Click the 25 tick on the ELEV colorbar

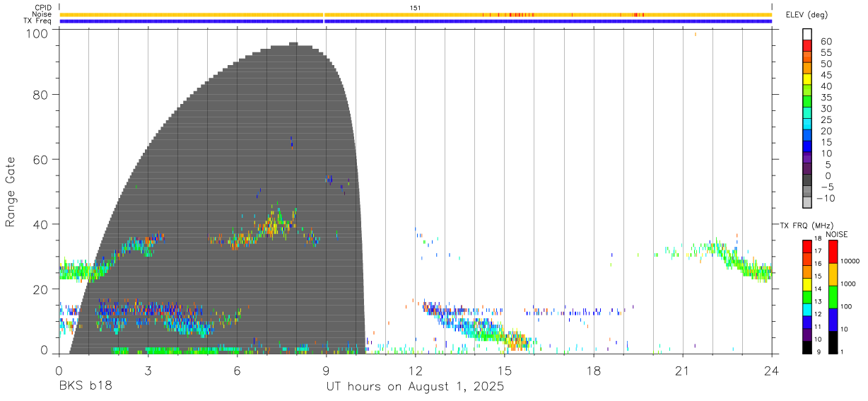click(826, 120)
